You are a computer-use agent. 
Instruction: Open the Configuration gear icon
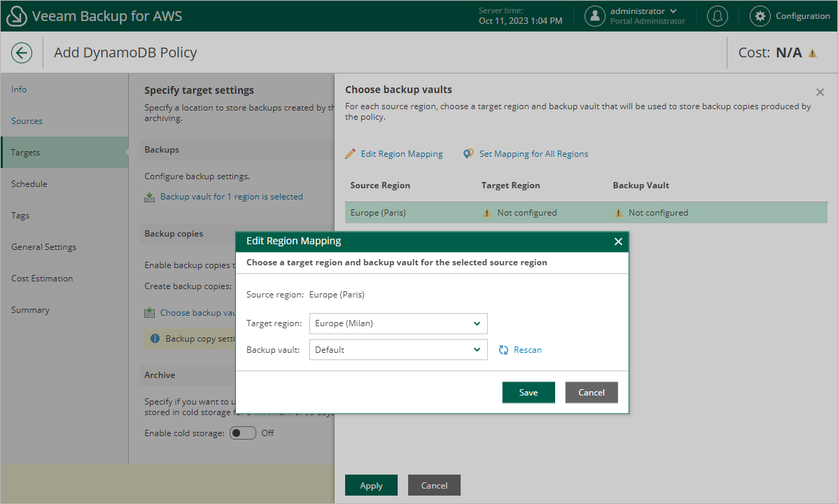point(760,16)
